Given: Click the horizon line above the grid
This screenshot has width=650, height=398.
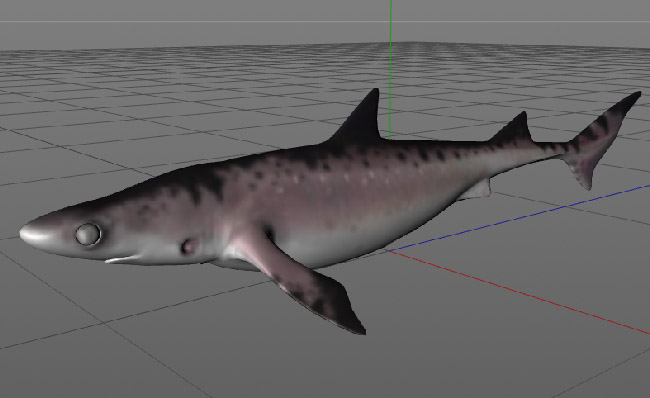Looking at the screenshot, I should (x=325, y=21).
